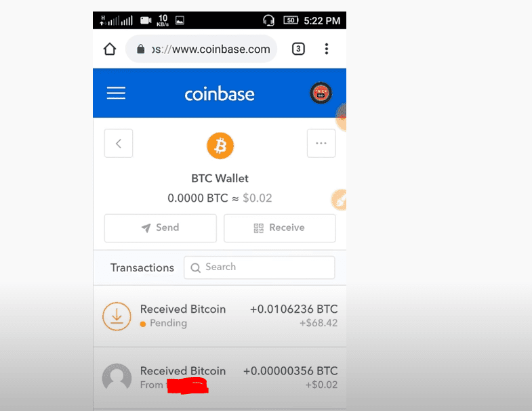Open the pending Received Bitcoin transaction
This screenshot has height=411, width=532.
coord(220,316)
